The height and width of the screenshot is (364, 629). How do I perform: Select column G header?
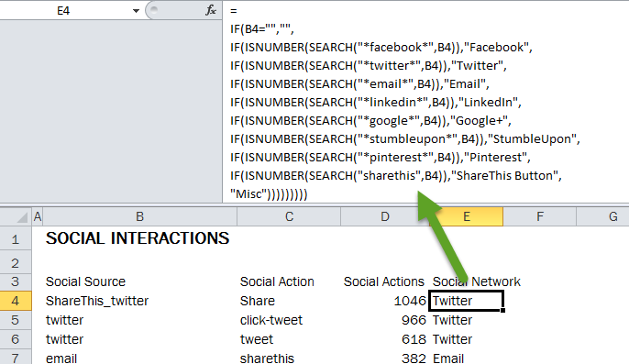coord(603,216)
